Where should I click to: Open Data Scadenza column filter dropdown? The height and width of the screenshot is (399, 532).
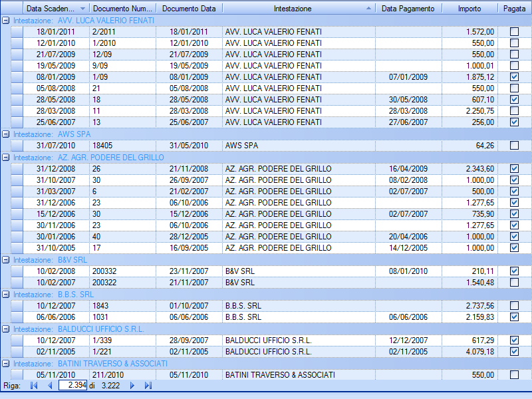82,9
